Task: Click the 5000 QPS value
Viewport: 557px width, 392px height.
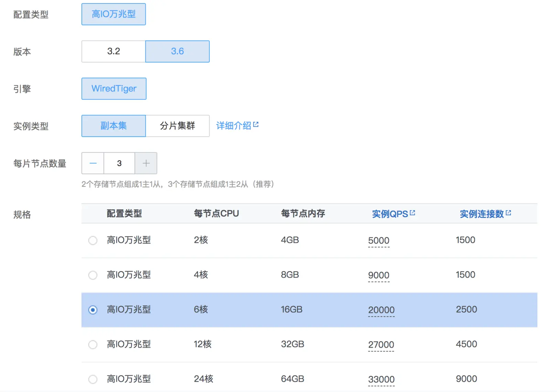Action: coord(379,241)
